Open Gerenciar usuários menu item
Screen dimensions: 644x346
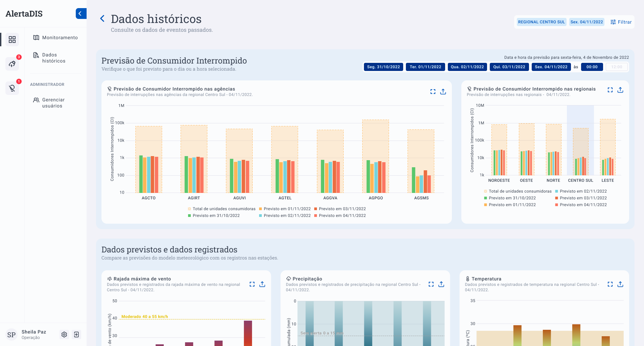pos(53,103)
